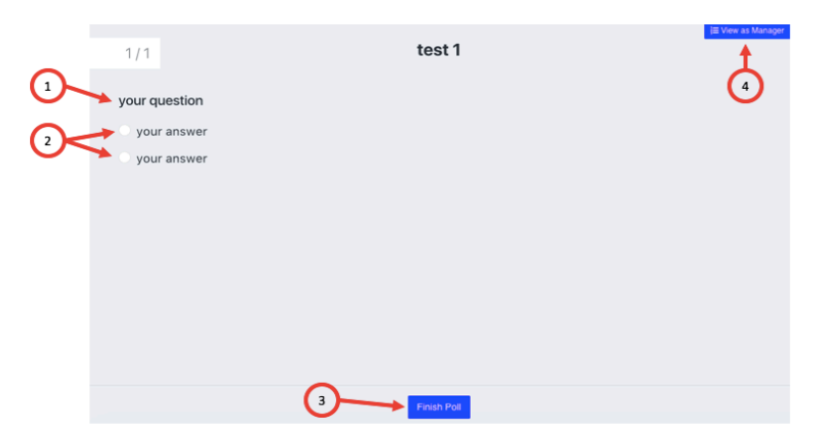Click the empty gray poll body area

pos(450,260)
